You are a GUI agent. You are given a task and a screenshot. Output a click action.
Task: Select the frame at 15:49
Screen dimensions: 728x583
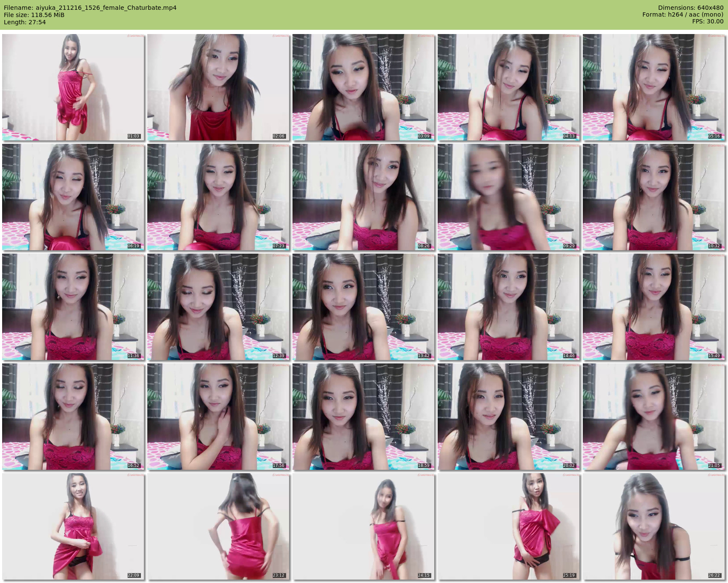[654, 307]
